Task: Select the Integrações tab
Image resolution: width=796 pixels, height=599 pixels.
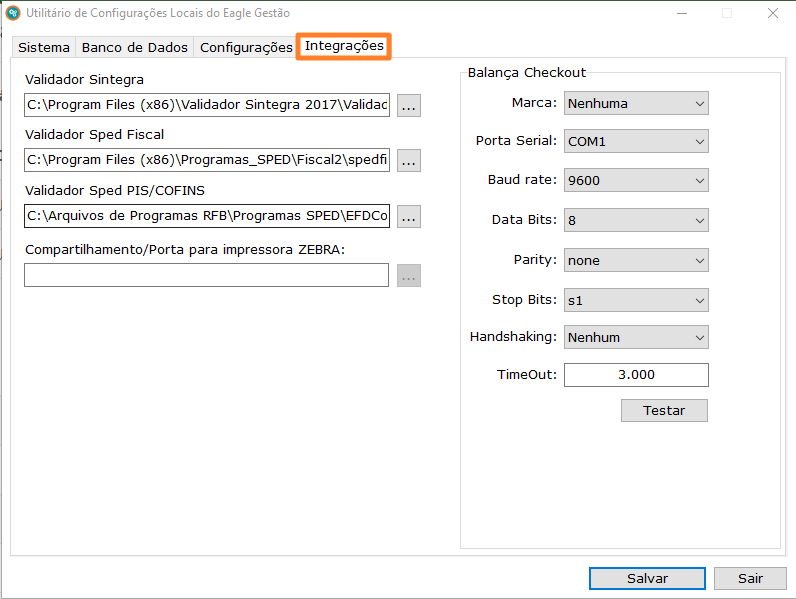Action: (344, 46)
